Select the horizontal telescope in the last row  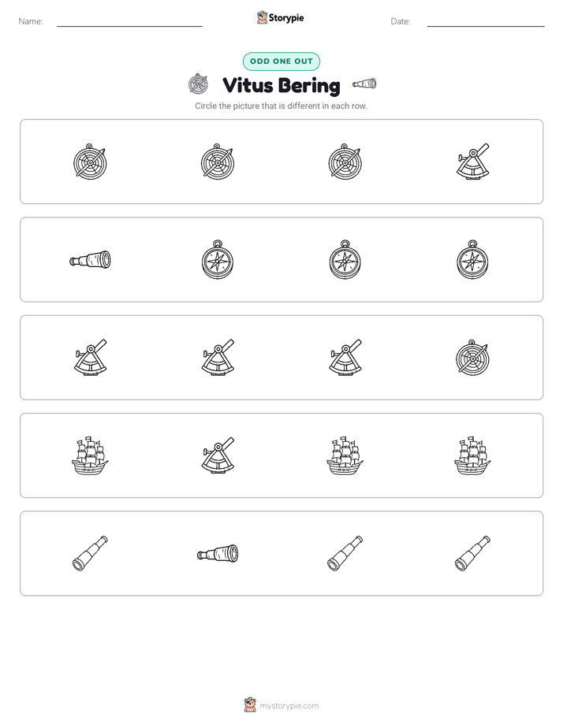click(218, 553)
